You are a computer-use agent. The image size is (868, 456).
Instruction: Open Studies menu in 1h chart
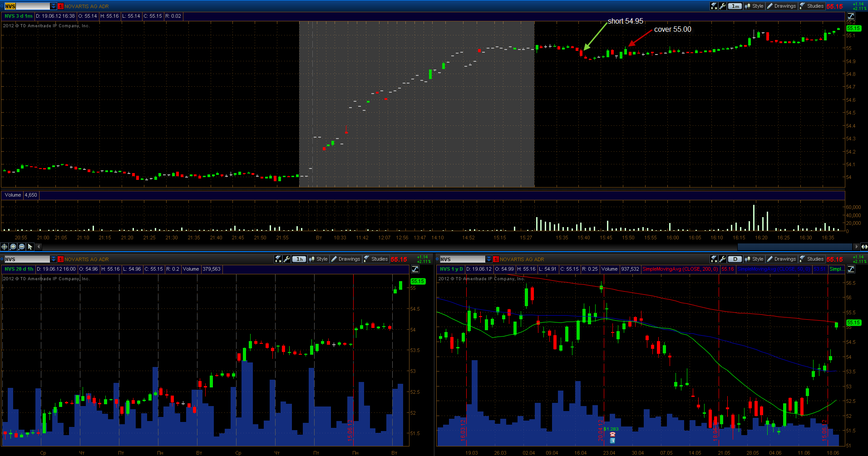pos(376,259)
